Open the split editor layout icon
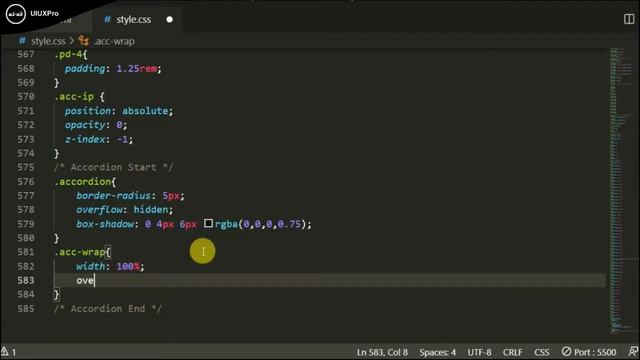This screenshot has height=360, width=640. (629, 19)
